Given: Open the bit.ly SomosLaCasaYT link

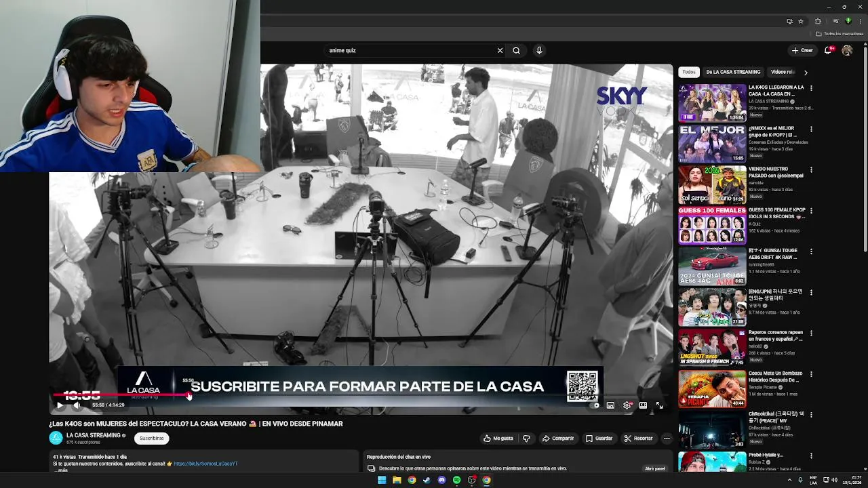Looking at the screenshot, I should point(205,464).
